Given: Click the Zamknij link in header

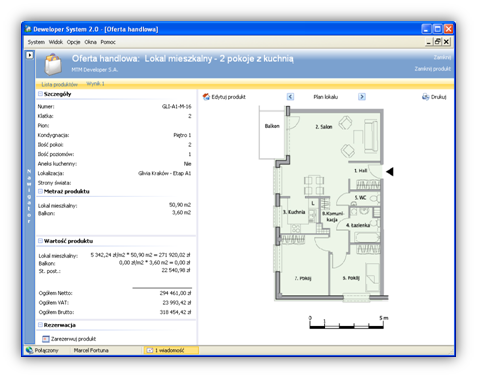Looking at the screenshot, I should tap(442, 57).
